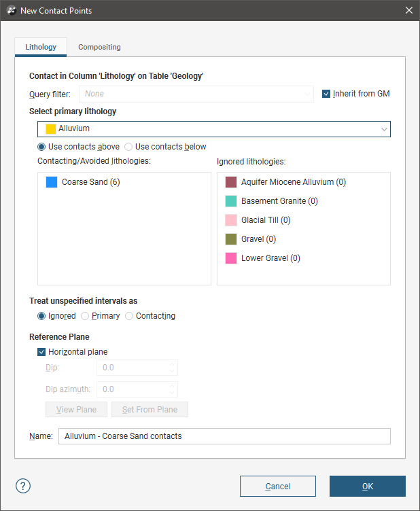Click the Coarse Sand blue swatch

pos(52,182)
